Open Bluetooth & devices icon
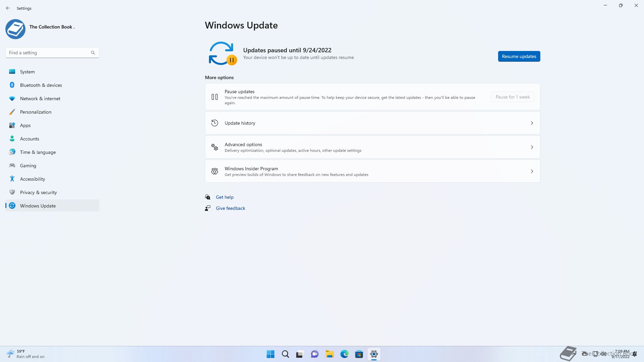Screen dimensions: 644x362 (x=12, y=85)
